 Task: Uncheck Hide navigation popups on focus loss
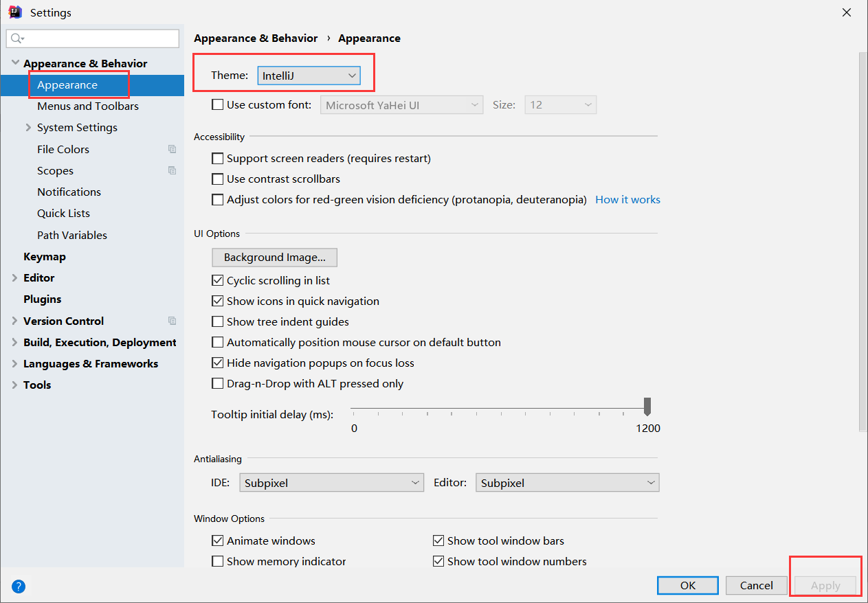[x=217, y=363]
